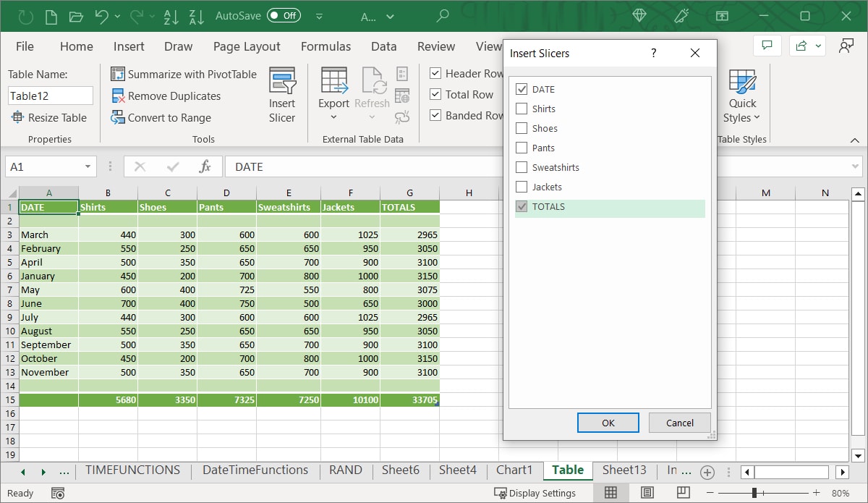Click Remove Duplicates tool
The image size is (868, 503).
coord(166,96)
